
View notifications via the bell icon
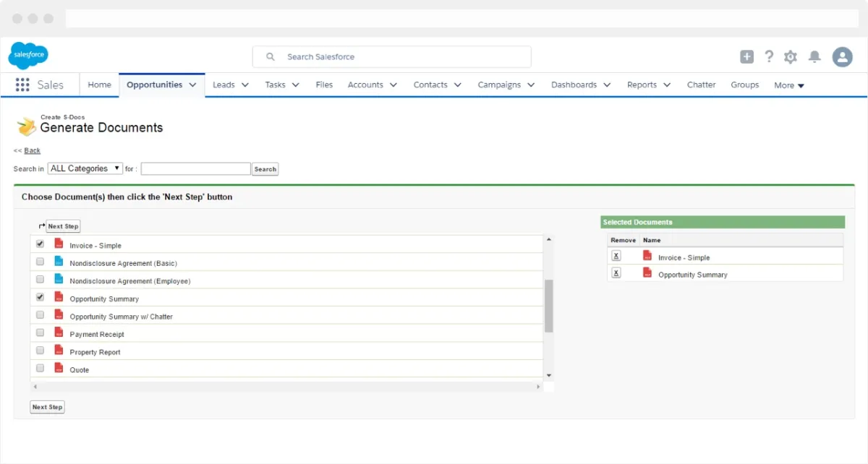(x=814, y=57)
